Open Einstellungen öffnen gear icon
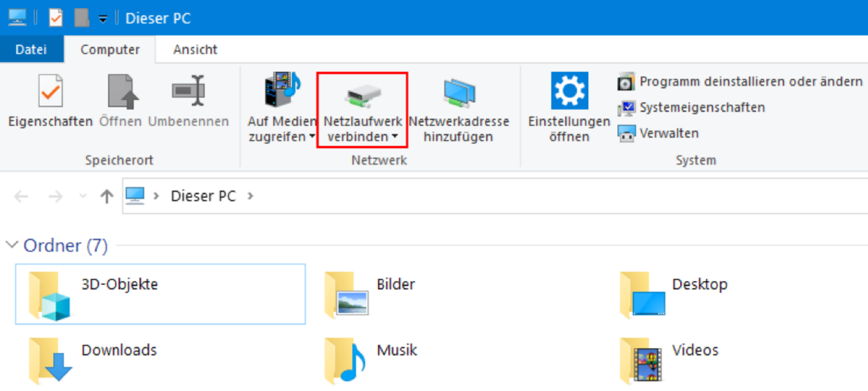Viewport: 868px width, 391px height. tap(569, 90)
